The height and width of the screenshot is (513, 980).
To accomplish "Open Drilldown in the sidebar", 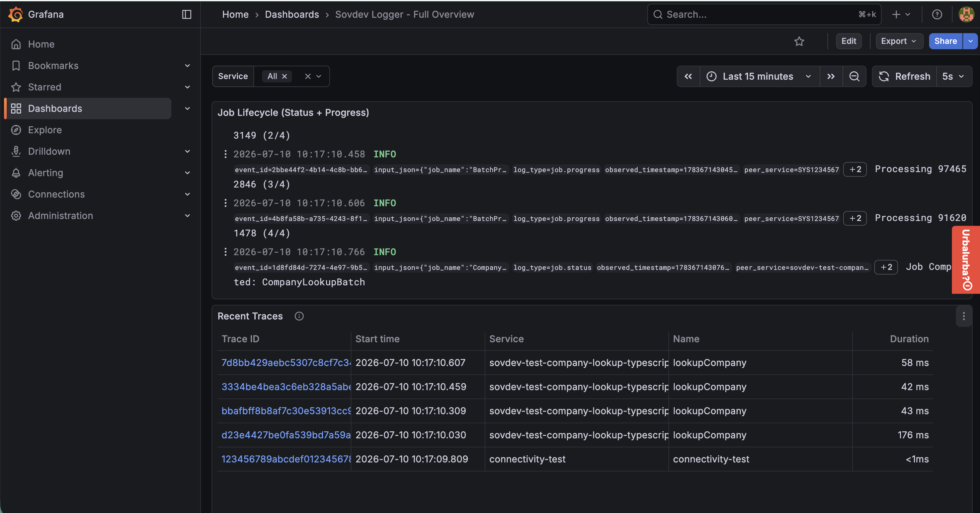I will [49, 151].
